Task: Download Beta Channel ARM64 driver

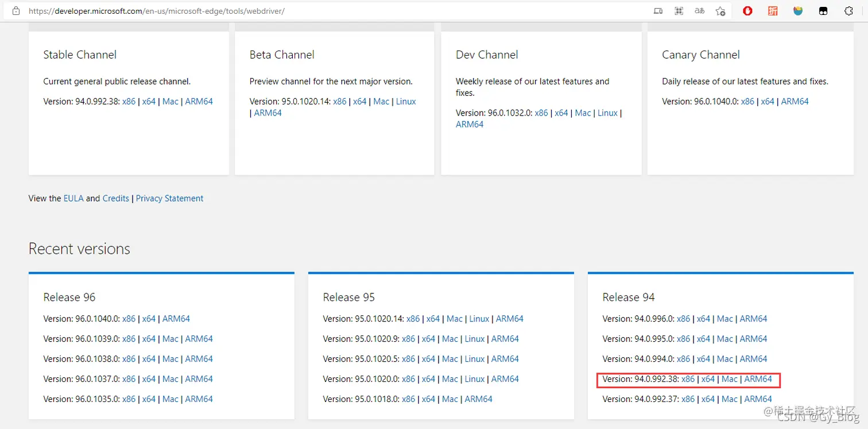Action: pos(268,113)
